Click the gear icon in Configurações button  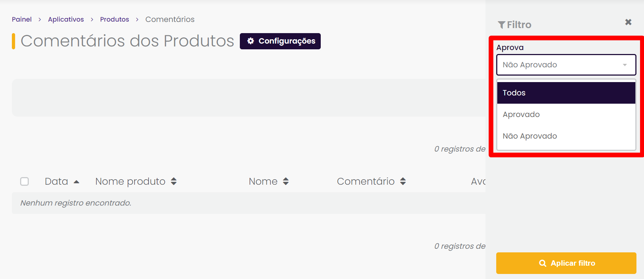click(x=251, y=41)
